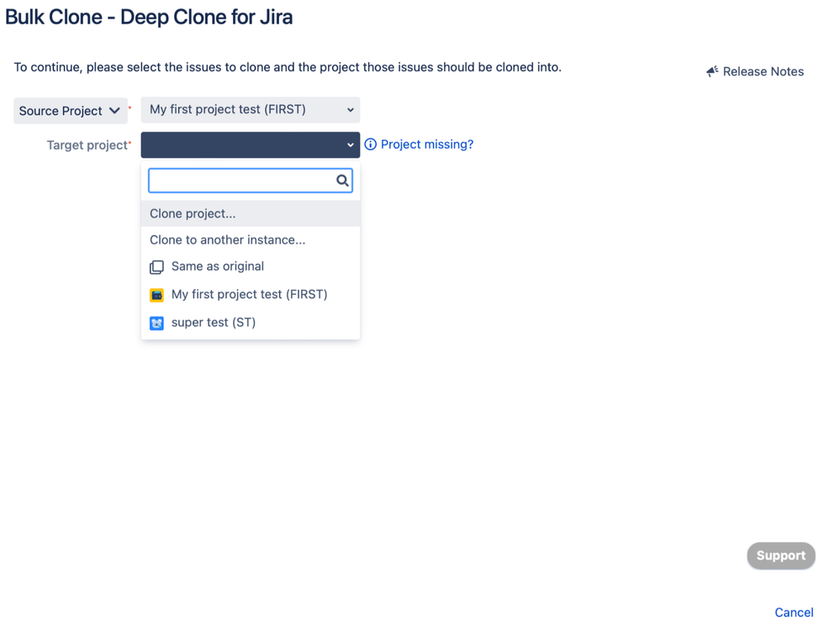Collapse the Target project dropdown

point(251,145)
